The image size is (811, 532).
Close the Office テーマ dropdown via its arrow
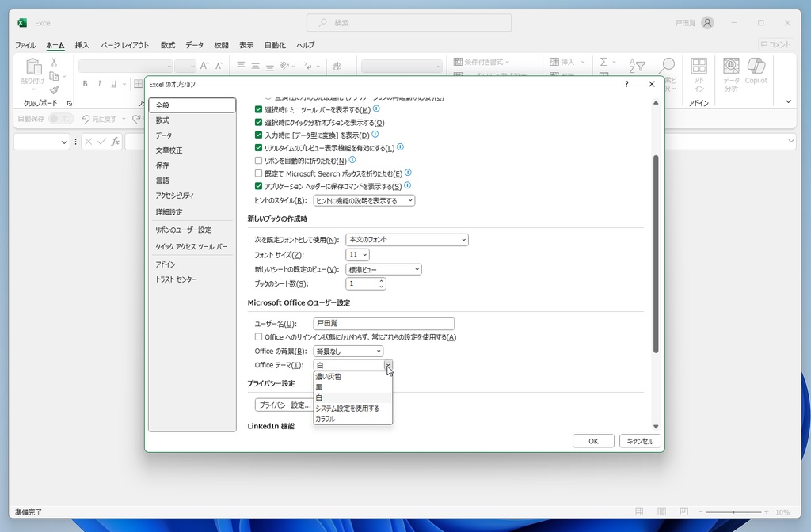click(388, 366)
